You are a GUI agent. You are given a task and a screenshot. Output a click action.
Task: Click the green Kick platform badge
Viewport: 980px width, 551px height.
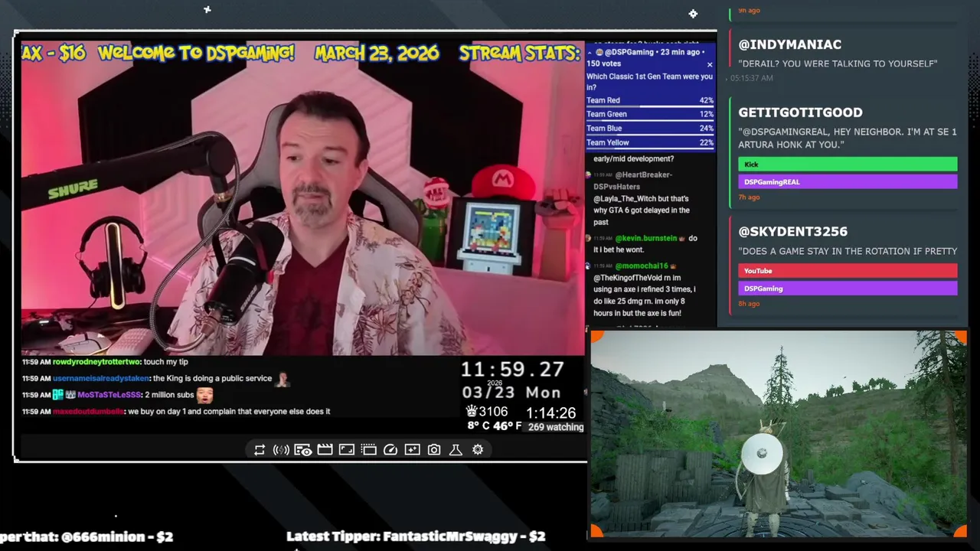848,165
